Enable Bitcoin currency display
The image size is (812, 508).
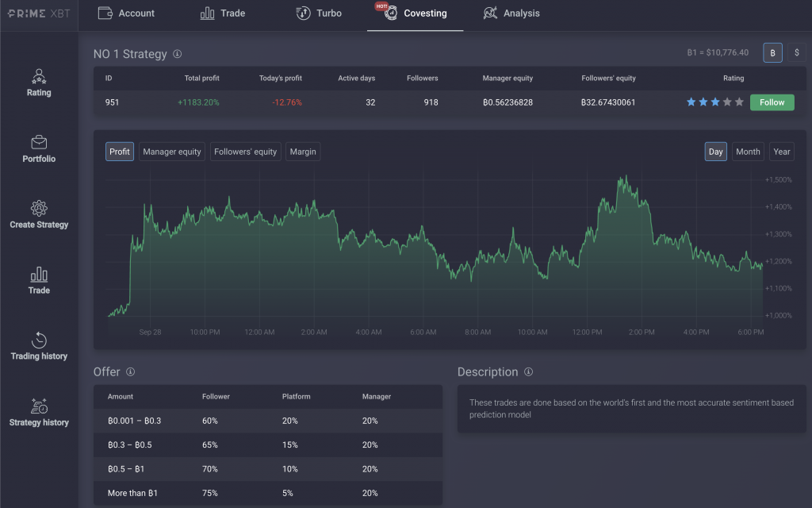pyautogui.click(x=773, y=52)
